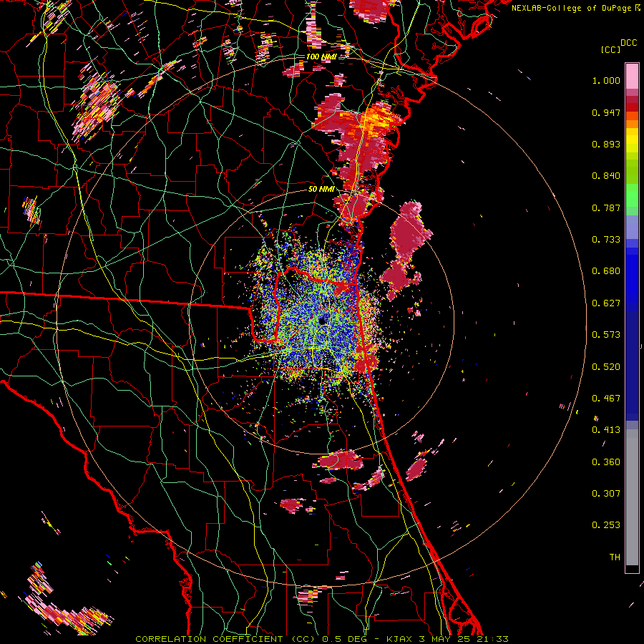This screenshot has height=644, width=644.
Task: Click the 100 NMI range ring label
Action: pyautogui.click(x=321, y=57)
